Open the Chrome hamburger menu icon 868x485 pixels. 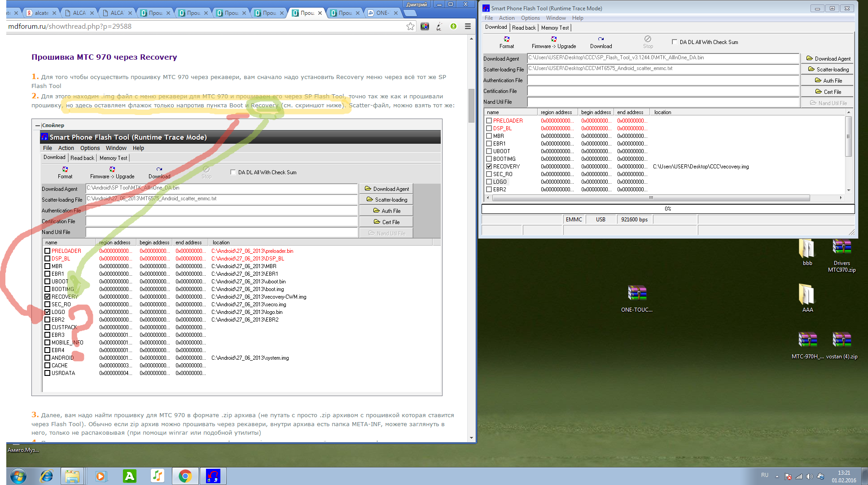tap(468, 26)
